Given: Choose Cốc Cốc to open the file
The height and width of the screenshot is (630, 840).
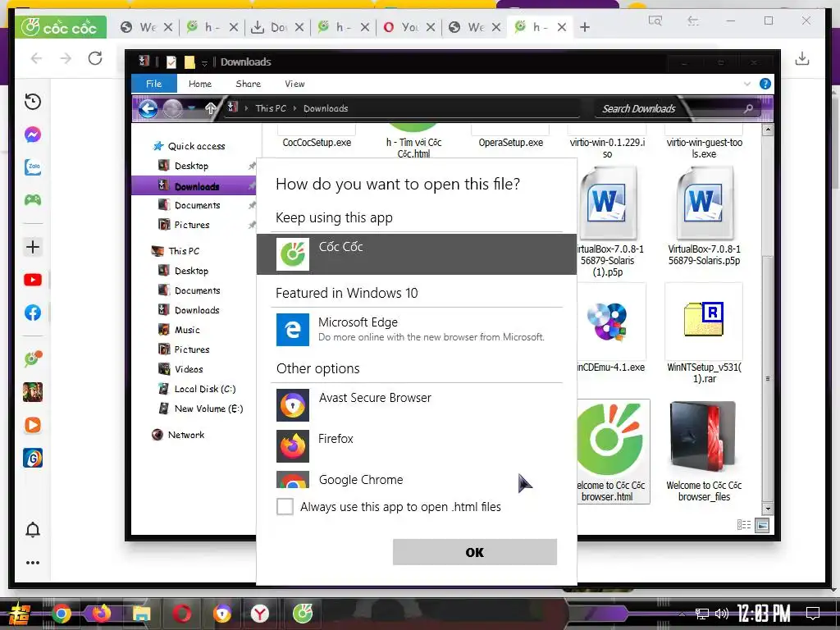Looking at the screenshot, I should tap(416, 254).
